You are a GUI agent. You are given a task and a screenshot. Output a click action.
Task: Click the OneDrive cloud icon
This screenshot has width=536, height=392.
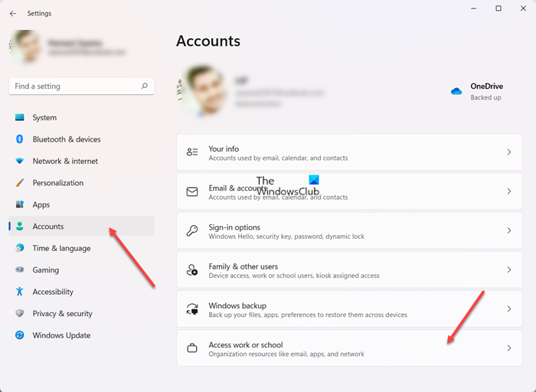(456, 91)
